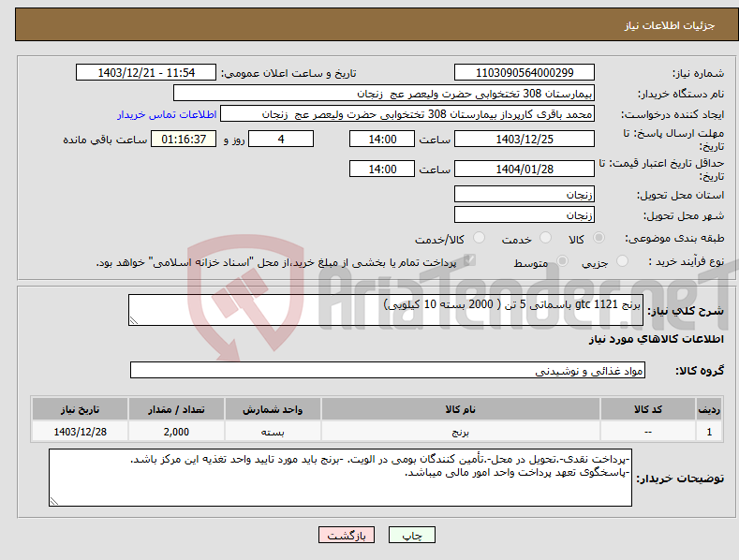Select the کالا/خدمت radio button
This screenshot has height=560, width=739.
(x=479, y=238)
